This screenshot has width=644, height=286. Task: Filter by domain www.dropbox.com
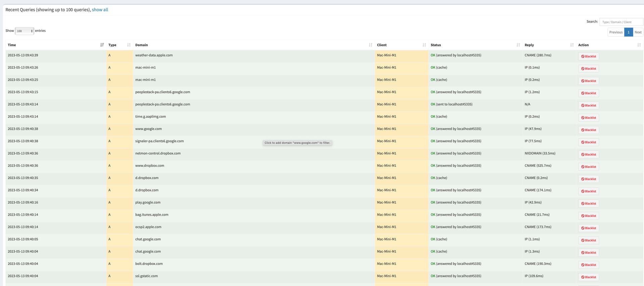[x=150, y=166]
